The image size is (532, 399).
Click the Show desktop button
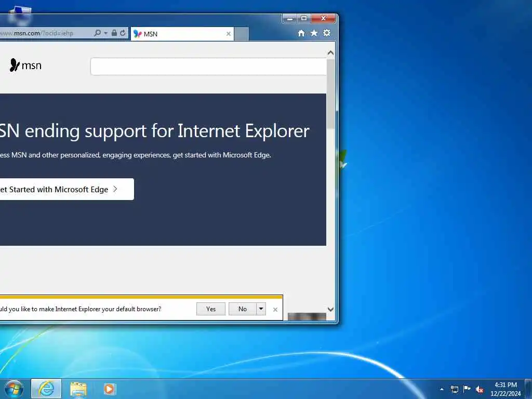click(528, 389)
